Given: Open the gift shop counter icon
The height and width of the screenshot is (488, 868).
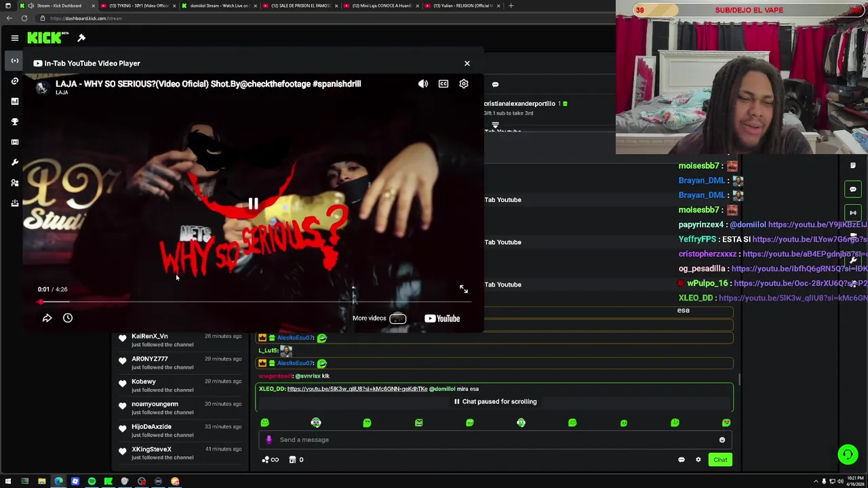Looking at the screenshot, I should click(x=296, y=460).
